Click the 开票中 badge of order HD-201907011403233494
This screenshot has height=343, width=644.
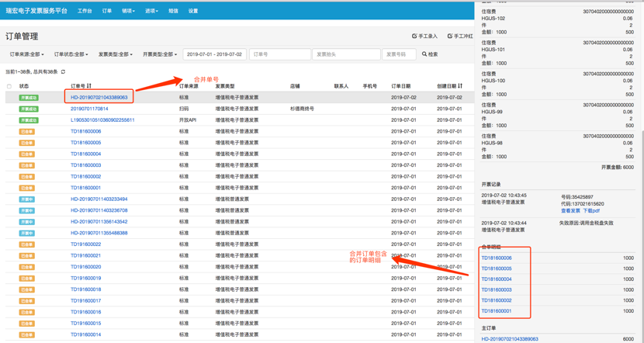click(x=26, y=199)
